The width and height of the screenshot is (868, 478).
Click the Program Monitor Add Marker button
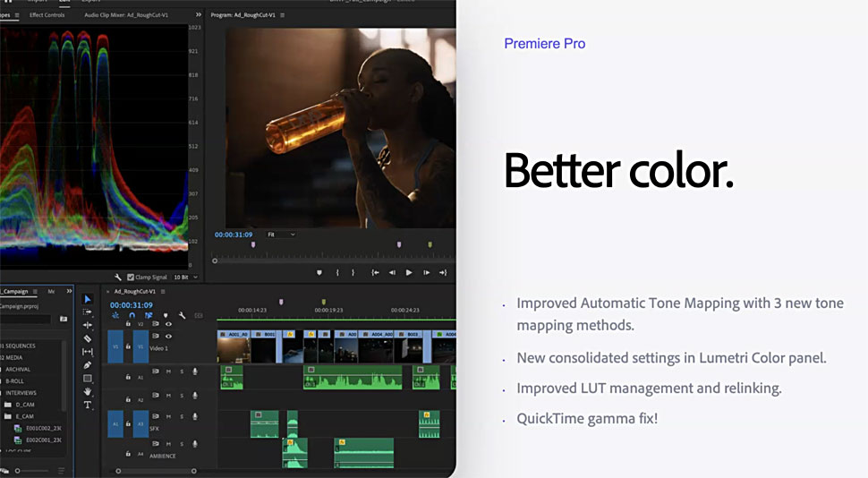point(319,272)
